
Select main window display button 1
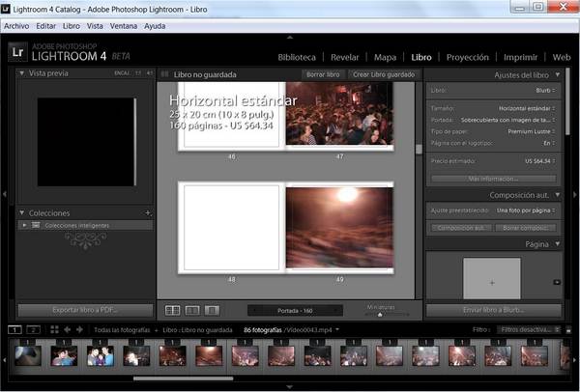(x=14, y=329)
